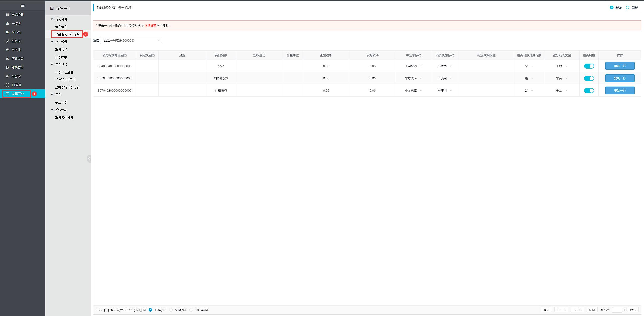Click 复制一行 button for 会议 row

pyautogui.click(x=620, y=66)
